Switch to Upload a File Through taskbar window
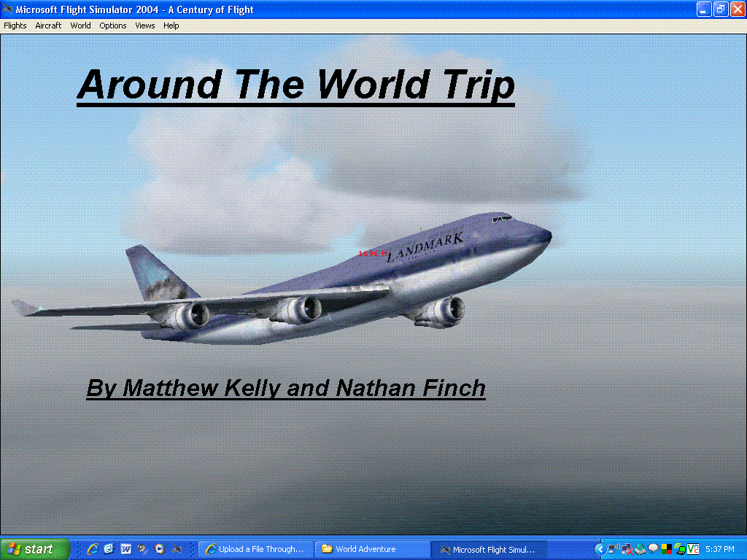747x560 pixels. coord(255,549)
